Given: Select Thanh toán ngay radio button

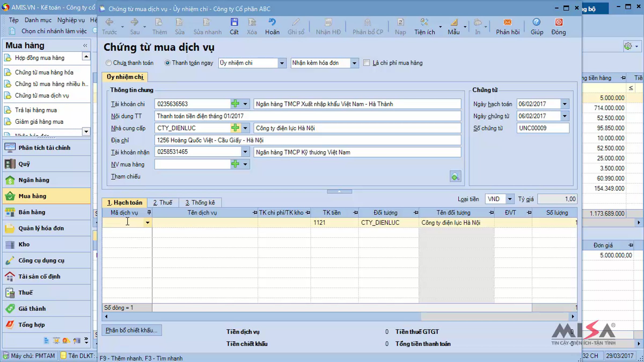Looking at the screenshot, I should point(167,63).
